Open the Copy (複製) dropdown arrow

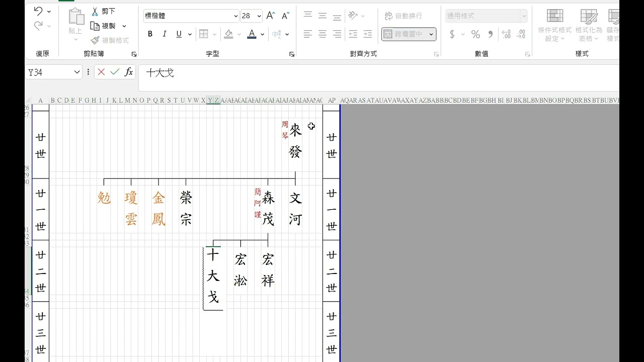(x=124, y=26)
